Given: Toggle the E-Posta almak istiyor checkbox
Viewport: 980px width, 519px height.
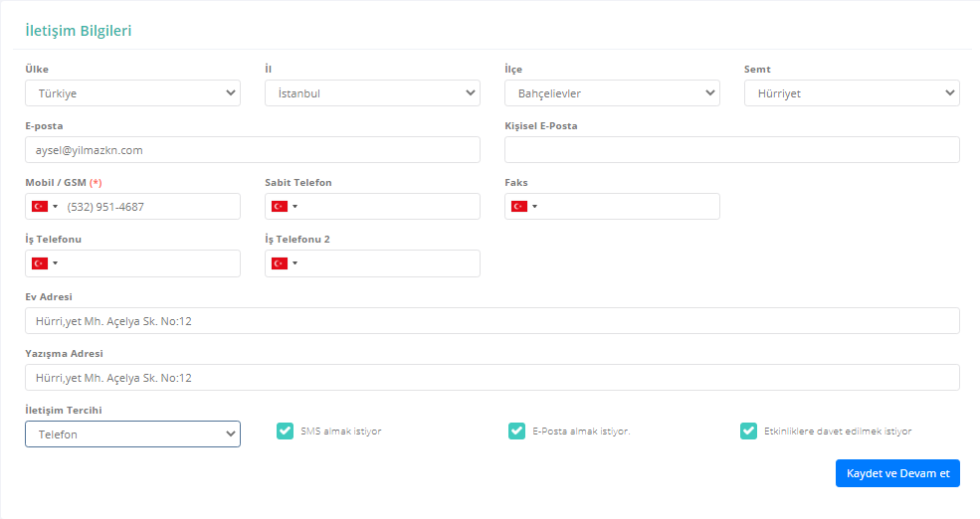Looking at the screenshot, I should (516, 432).
